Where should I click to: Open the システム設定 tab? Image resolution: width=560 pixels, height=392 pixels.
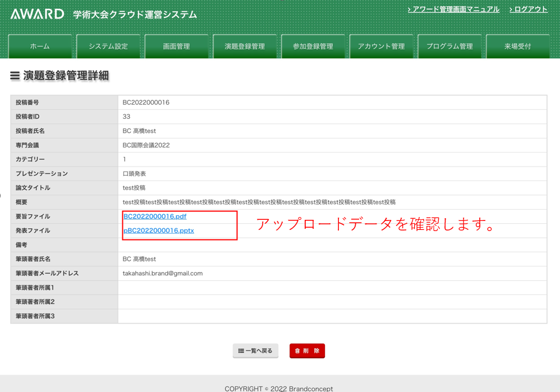coord(108,47)
